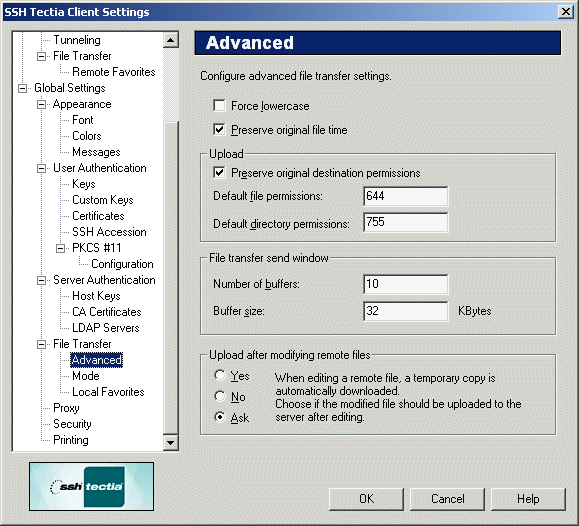
Task: Select the highlighted Advanced tree item
Action: 96,360
